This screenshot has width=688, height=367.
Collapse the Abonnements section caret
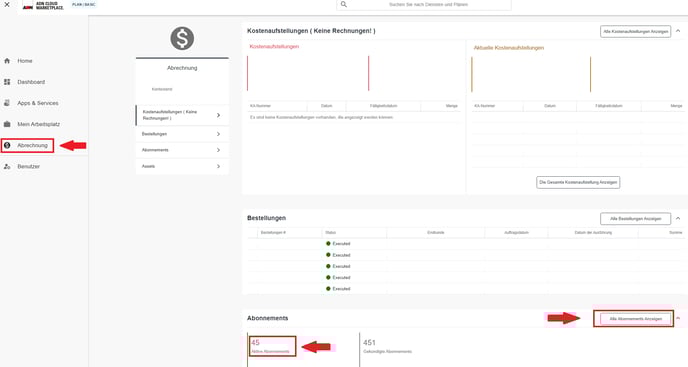pos(678,318)
